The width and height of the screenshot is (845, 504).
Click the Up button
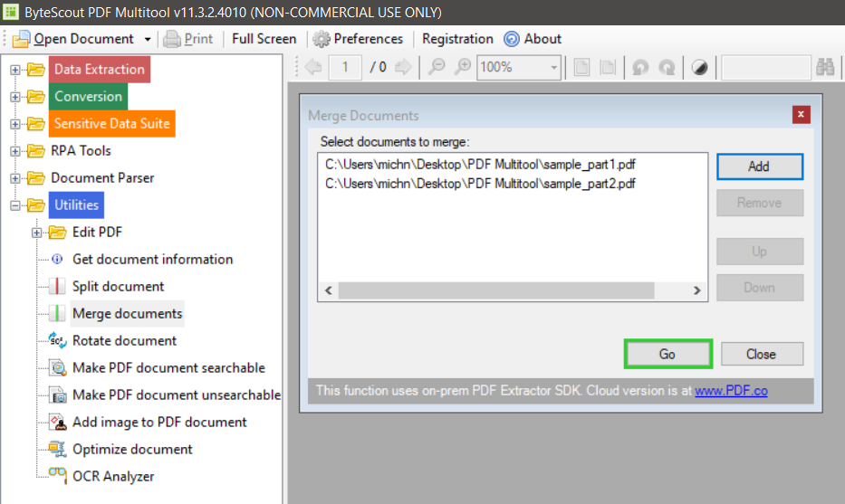point(759,252)
